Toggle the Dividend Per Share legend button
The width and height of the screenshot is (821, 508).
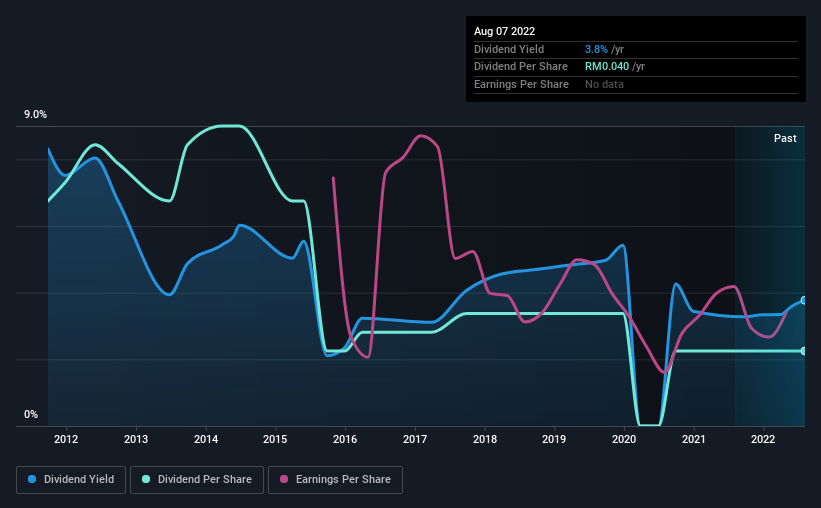coord(197,480)
